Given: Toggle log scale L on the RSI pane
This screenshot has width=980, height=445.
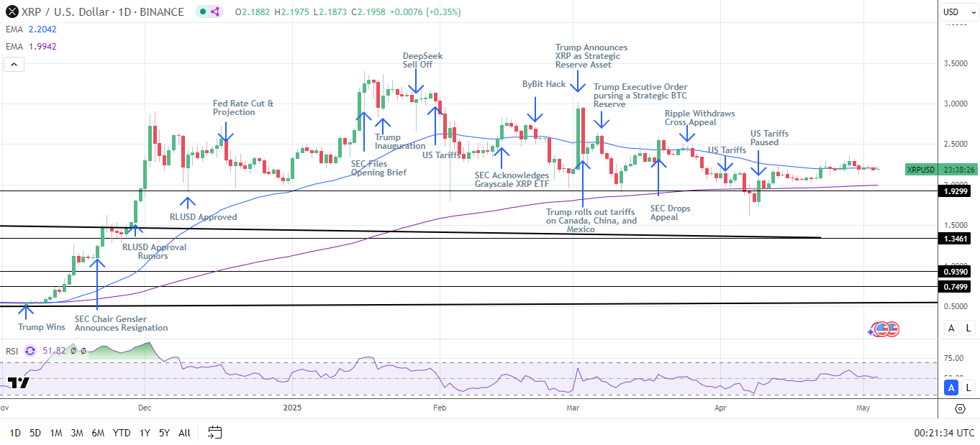Looking at the screenshot, I should coord(969,387).
